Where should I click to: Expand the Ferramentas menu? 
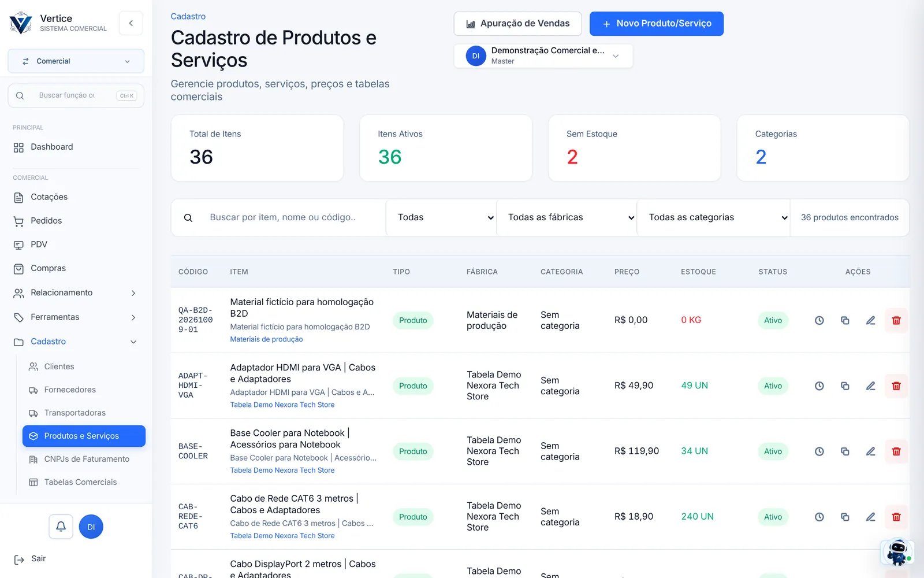coord(76,317)
